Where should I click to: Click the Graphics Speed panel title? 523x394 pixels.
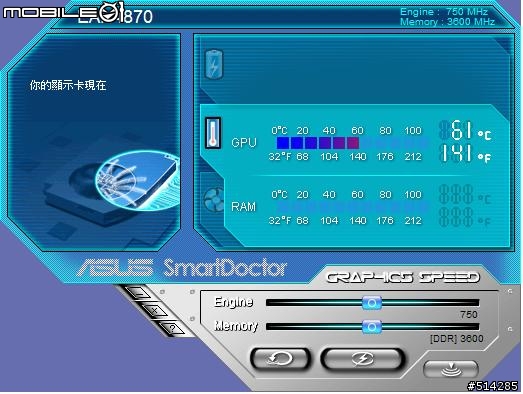[403, 278]
